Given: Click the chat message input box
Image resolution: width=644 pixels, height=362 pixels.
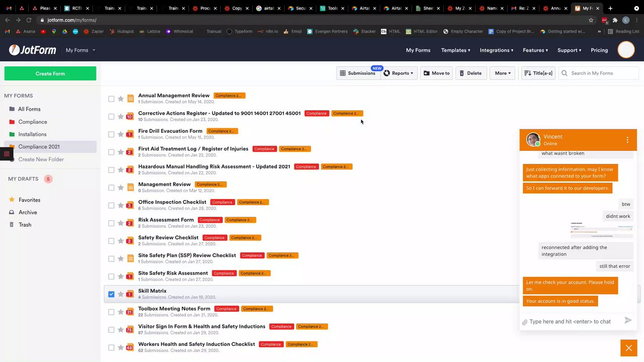Looking at the screenshot, I should [x=574, y=321].
